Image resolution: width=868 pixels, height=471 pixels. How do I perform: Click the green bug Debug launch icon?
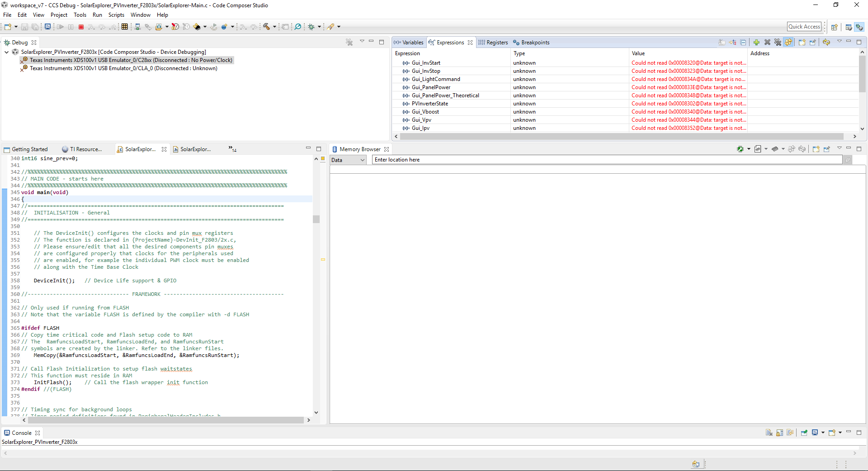(311, 27)
